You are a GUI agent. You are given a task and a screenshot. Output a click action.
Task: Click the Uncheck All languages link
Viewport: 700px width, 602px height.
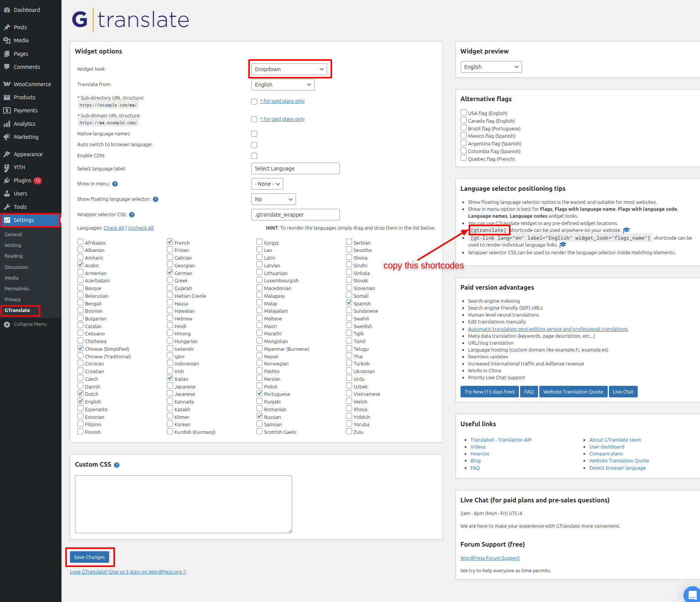pyautogui.click(x=141, y=228)
